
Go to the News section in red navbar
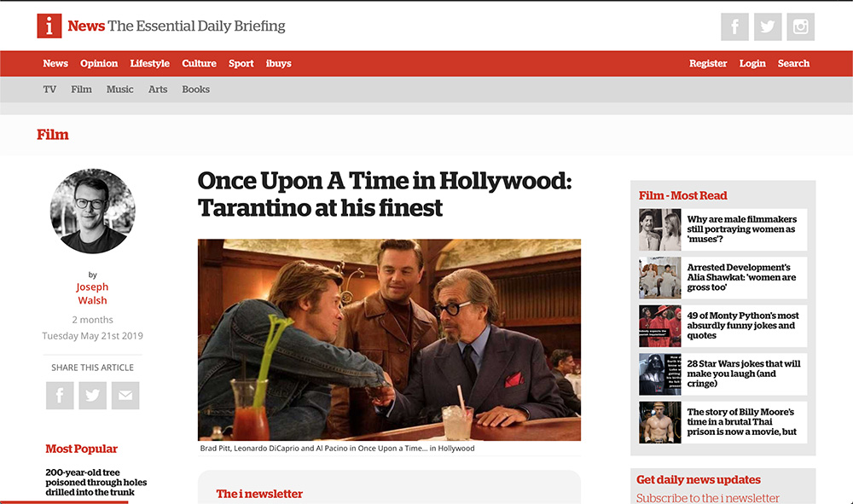(x=55, y=64)
